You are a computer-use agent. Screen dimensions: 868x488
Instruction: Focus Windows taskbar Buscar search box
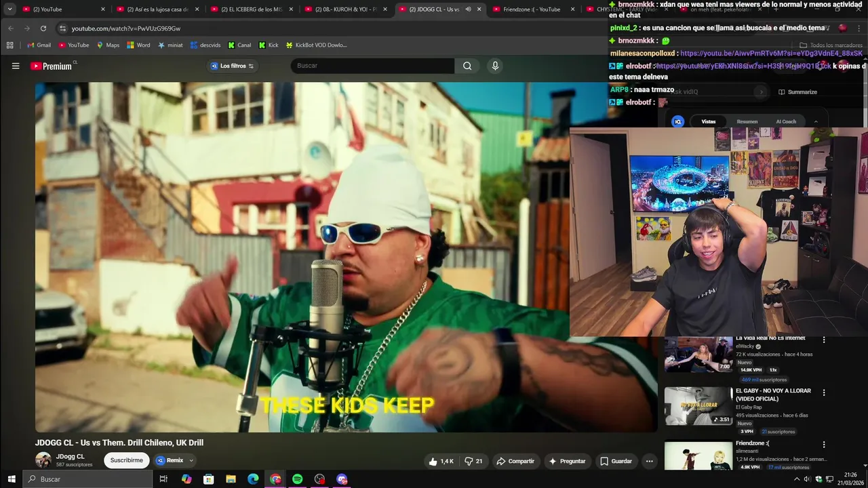coord(88,479)
